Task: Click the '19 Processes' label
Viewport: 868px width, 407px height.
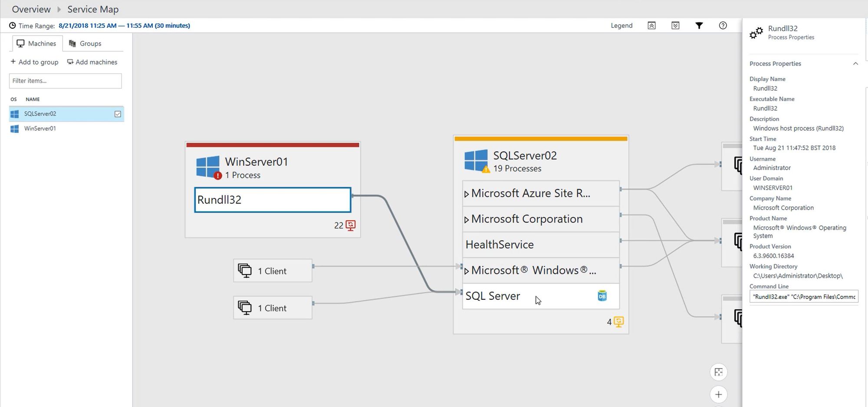Action: [517, 168]
